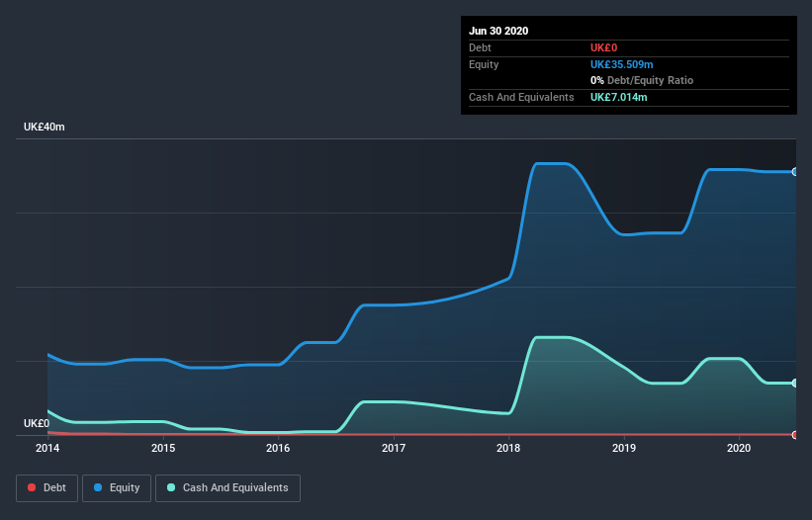The image size is (812, 520).
Task: Toggle the Cash And Equivalents legend button
Action: (x=227, y=488)
